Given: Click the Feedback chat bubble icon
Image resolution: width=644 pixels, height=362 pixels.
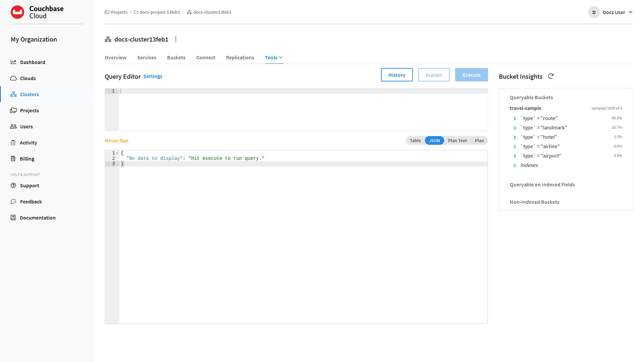Looking at the screenshot, I should tap(13, 201).
